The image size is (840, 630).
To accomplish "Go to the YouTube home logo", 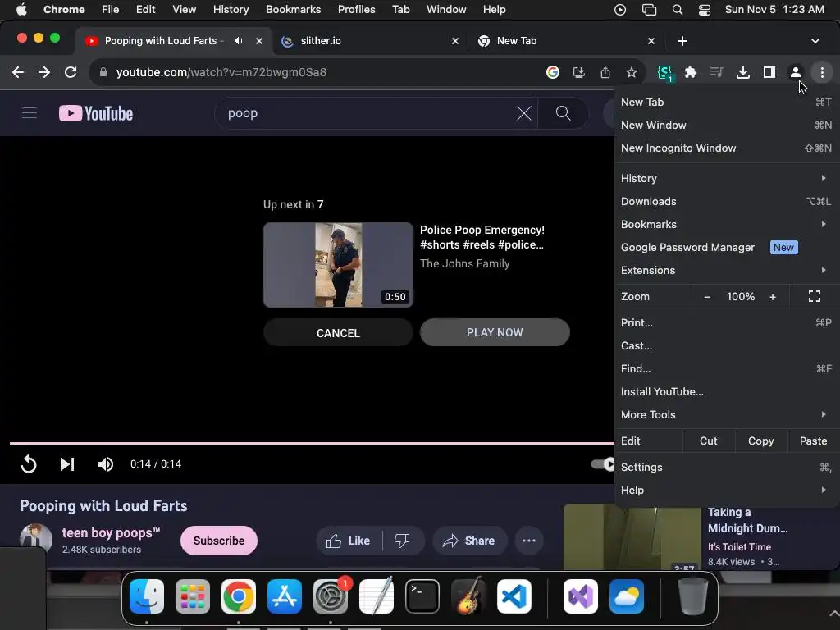I will 96,113.
